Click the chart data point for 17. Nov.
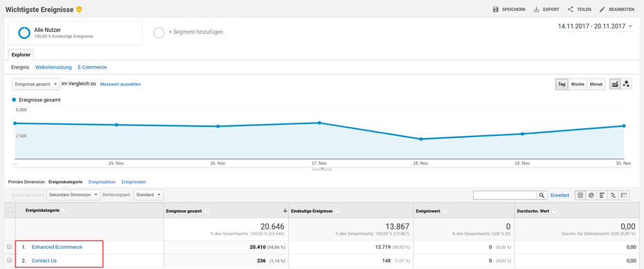This screenshot has width=644, height=269. (x=319, y=123)
